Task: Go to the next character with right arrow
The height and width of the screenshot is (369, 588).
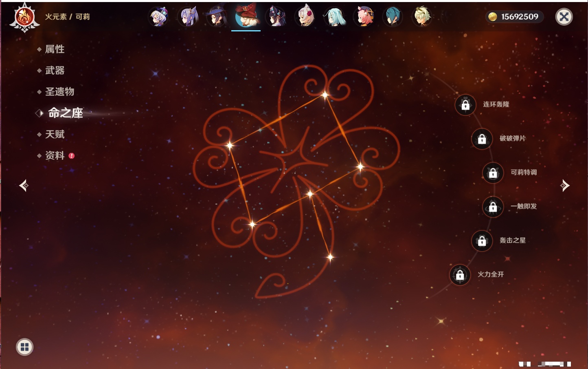Action: point(565,186)
